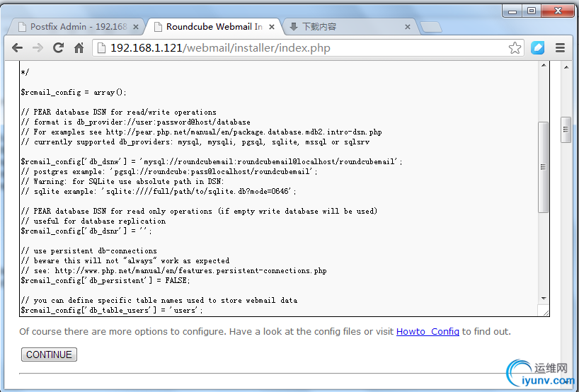The image size is (579, 392).
Task: Click the config textarea scroll-down arrow
Action: [x=544, y=298]
